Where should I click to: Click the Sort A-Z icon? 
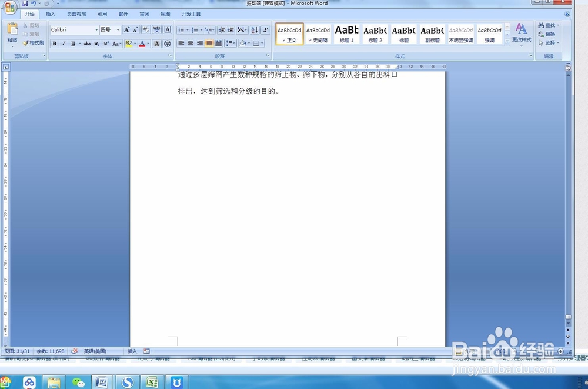tap(255, 30)
